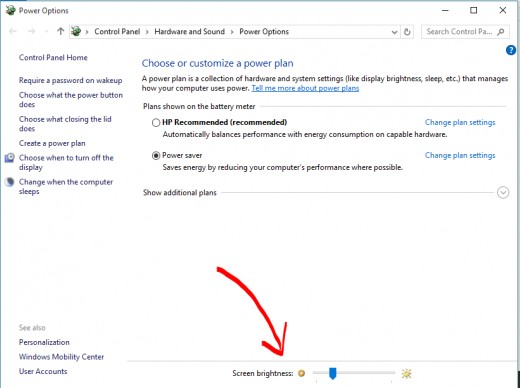Open Windows Mobility Center link

[x=61, y=357]
